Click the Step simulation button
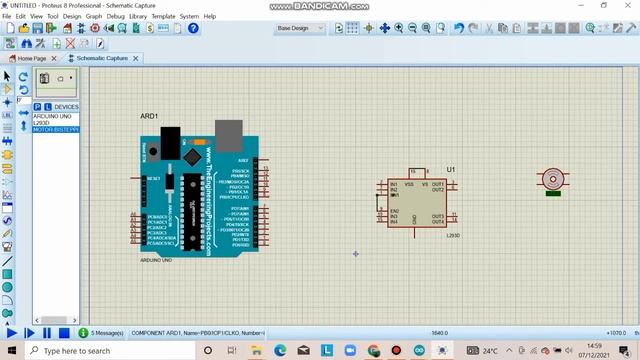Viewport: 640px width, 360px height. [x=29, y=333]
